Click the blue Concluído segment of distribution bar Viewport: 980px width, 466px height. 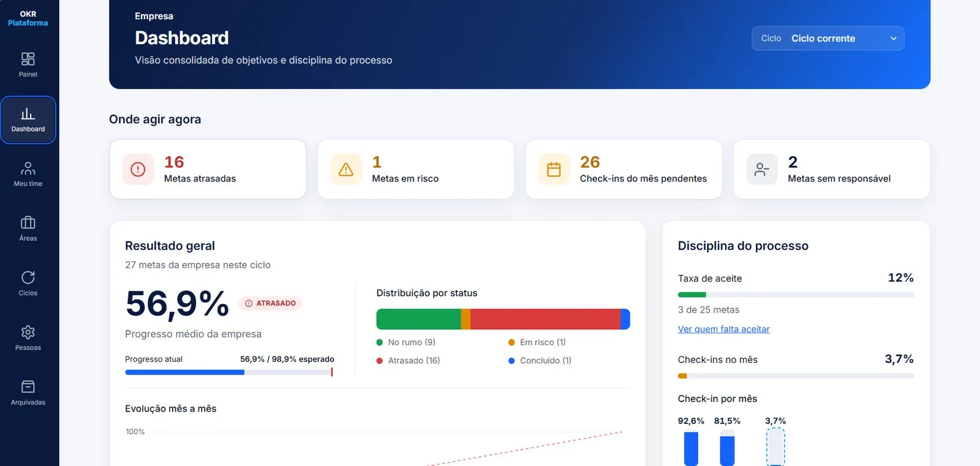625,319
